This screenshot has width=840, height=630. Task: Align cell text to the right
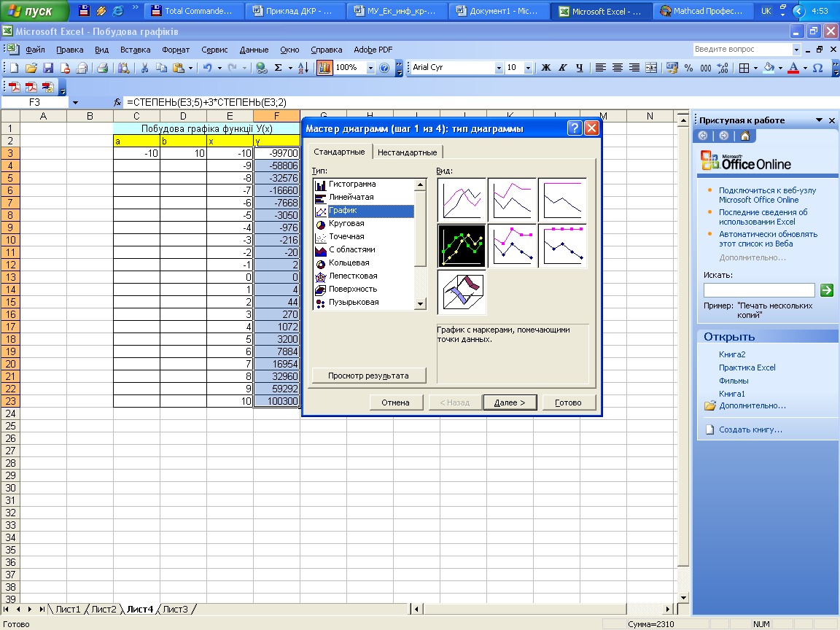tap(634, 68)
